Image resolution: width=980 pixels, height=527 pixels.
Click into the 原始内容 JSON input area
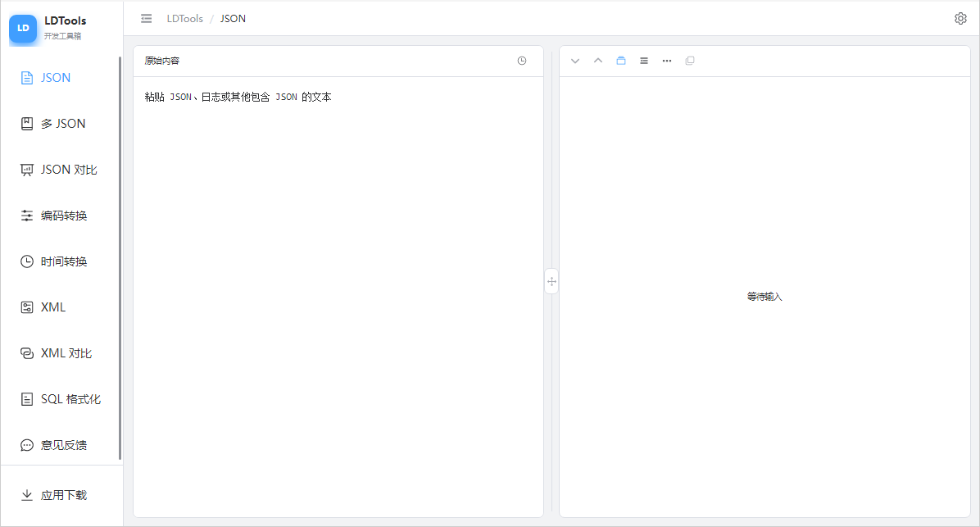(338, 297)
